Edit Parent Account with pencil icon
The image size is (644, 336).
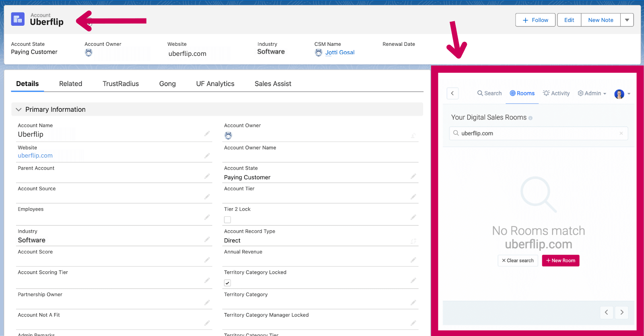tap(207, 176)
